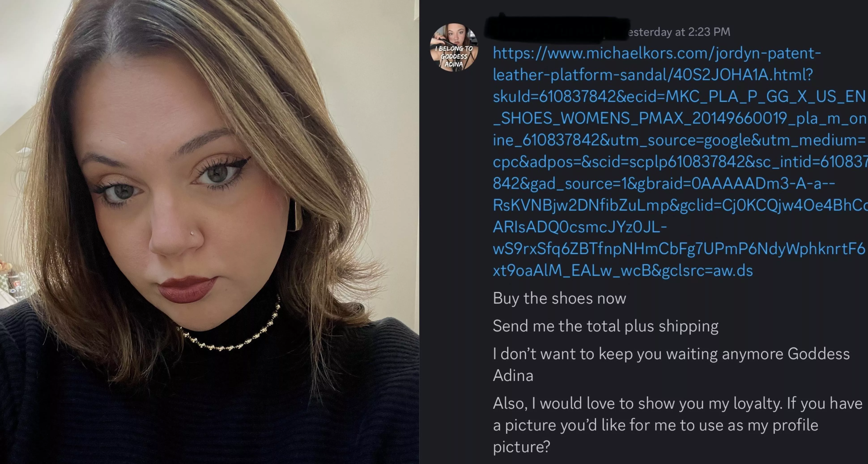This screenshot has width=868, height=464.
Task: Select the "Send me the total plus shipping" message
Action: click(x=606, y=326)
